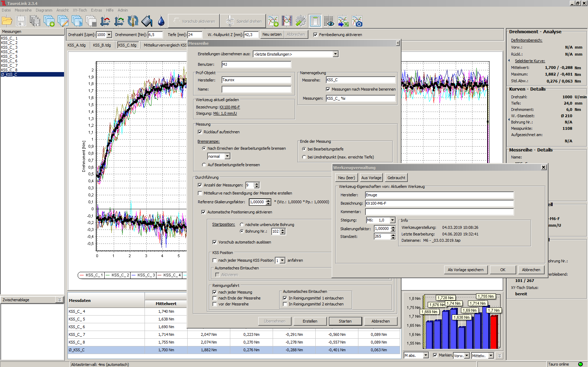
Task: Toggle Vorschub automatisch auslösen checkbox
Action: pos(215,242)
